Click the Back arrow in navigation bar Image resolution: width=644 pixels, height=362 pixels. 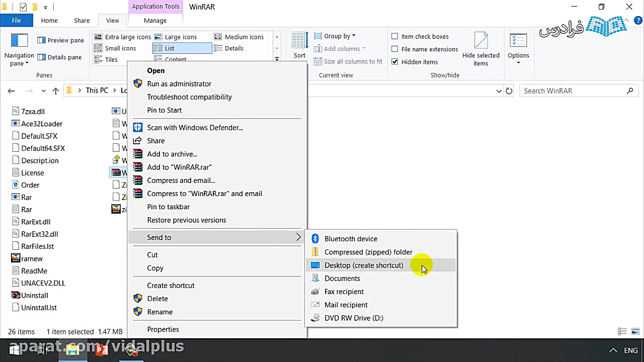(x=11, y=91)
